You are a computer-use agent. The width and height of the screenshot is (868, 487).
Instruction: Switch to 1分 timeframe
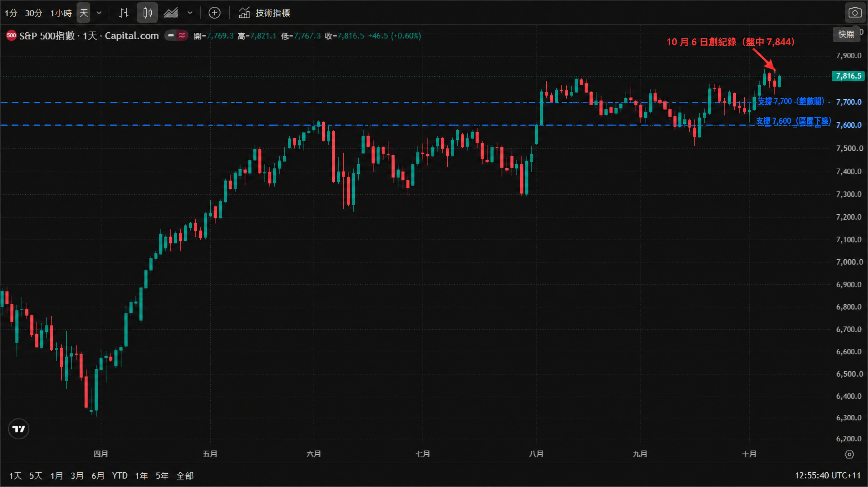pos(11,13)
